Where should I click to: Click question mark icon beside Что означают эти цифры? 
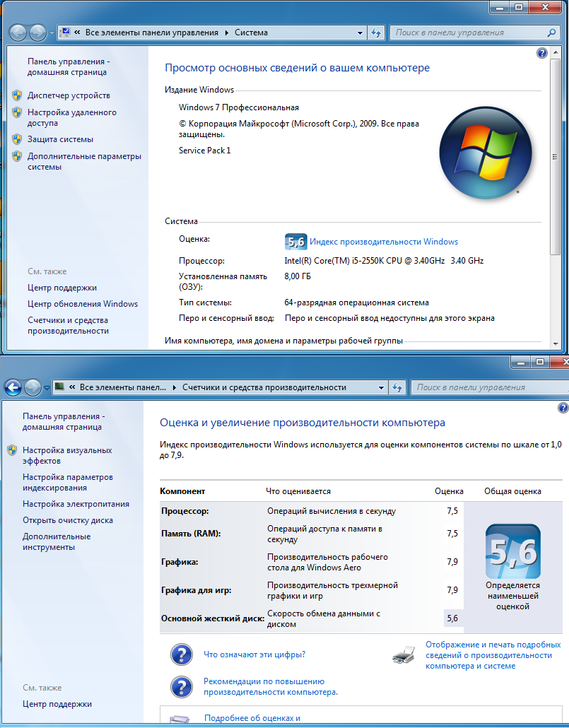[182, 654]
